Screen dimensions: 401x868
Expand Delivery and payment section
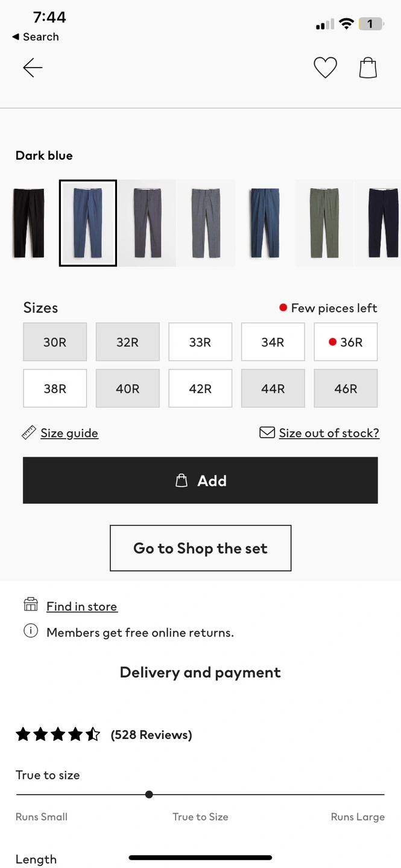tap(200, 673)
